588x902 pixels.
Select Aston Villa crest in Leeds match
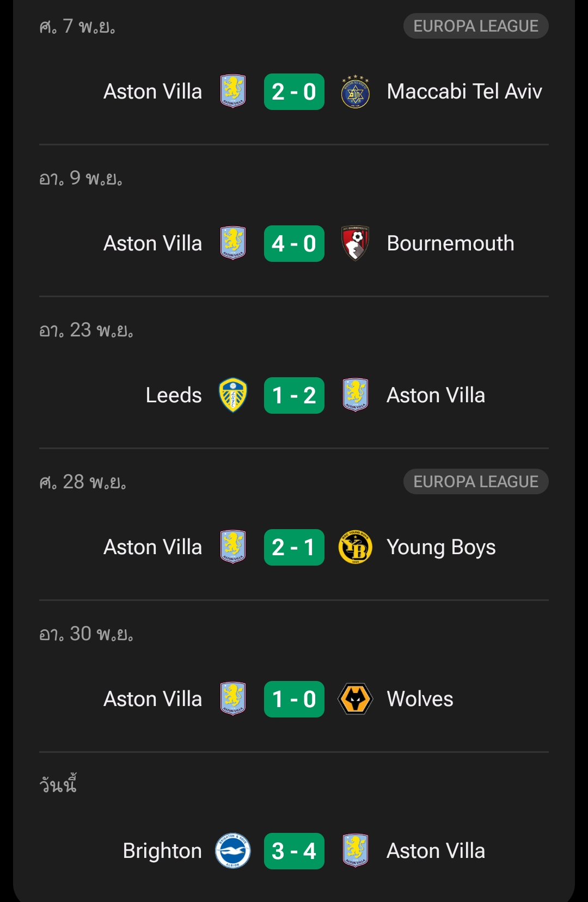pyautogui.click(x=355, y=395)
